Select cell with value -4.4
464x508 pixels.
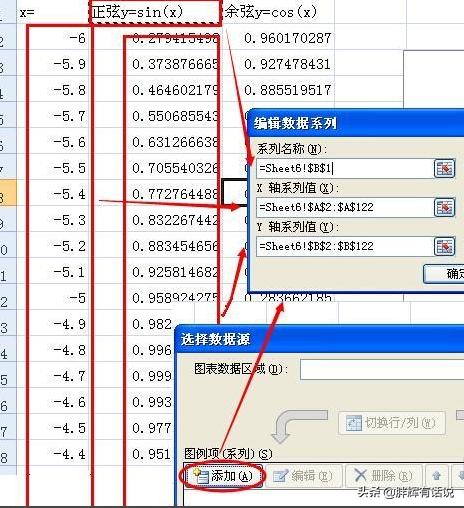coord(53,454)
